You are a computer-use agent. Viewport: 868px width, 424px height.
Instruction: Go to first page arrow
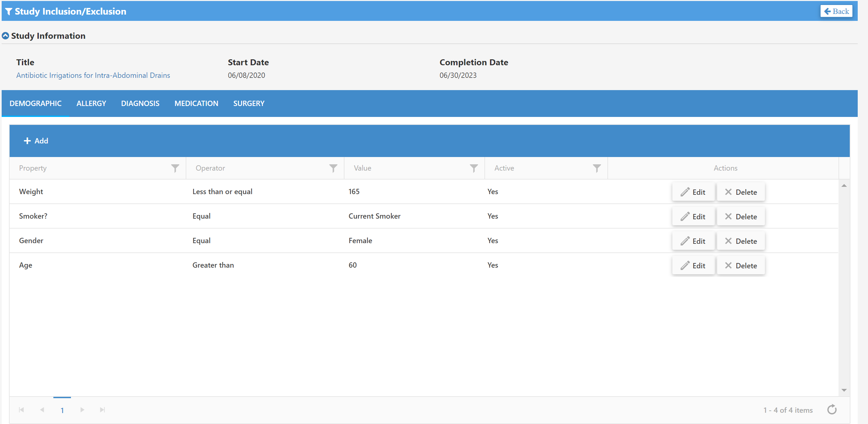[x=21, y=410]
